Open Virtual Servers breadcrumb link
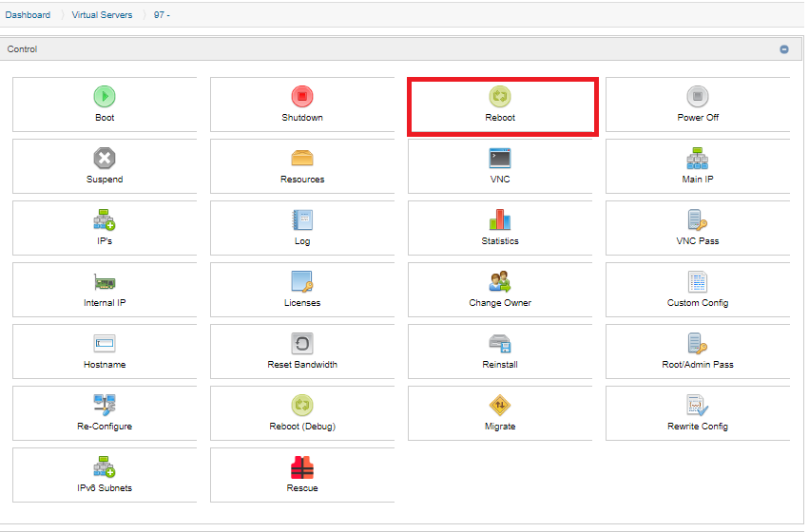Image resolution: width=809 pixels, height=532 pixels. pos(102,15)
